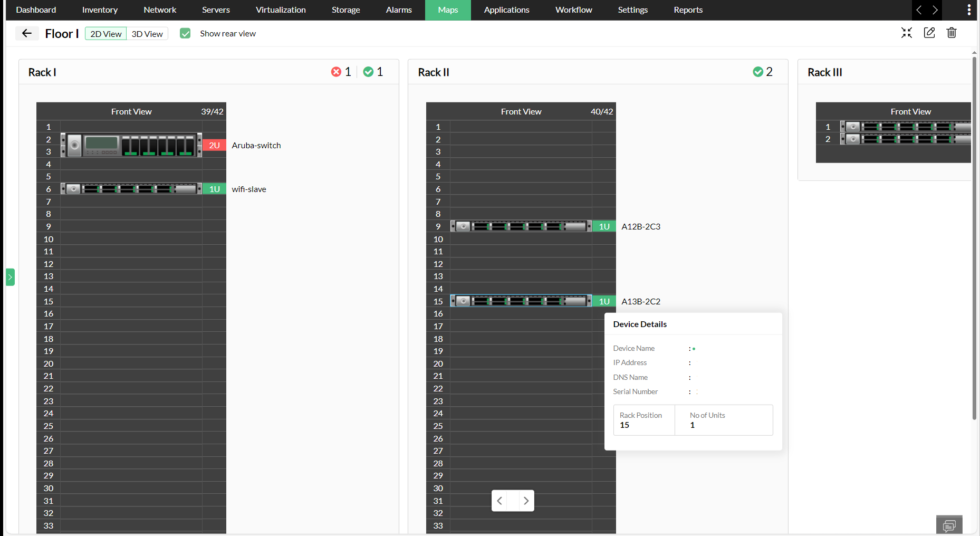The image size is (980, 536).
Task: Switch to 3D View
Action: coord(147,33)
